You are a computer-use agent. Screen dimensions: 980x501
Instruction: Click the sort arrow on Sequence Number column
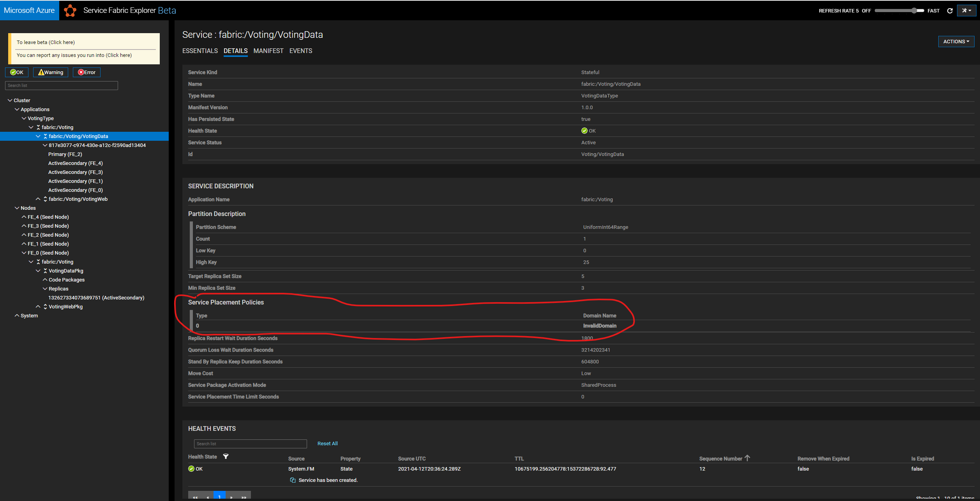[x=748, y=458]
